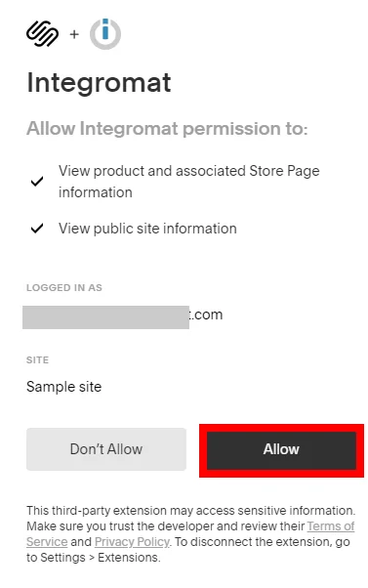
Task: Open the Privacy Policy link
Action: tap(133, 542)
